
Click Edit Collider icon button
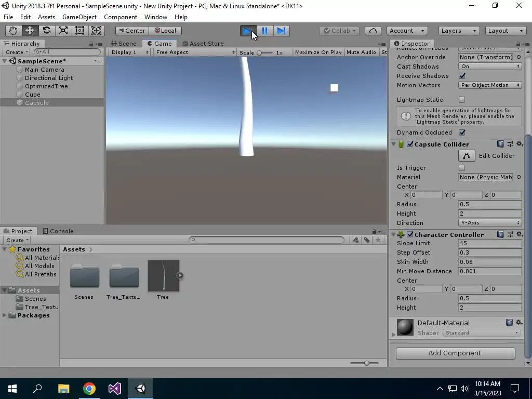tap(467, 156)
